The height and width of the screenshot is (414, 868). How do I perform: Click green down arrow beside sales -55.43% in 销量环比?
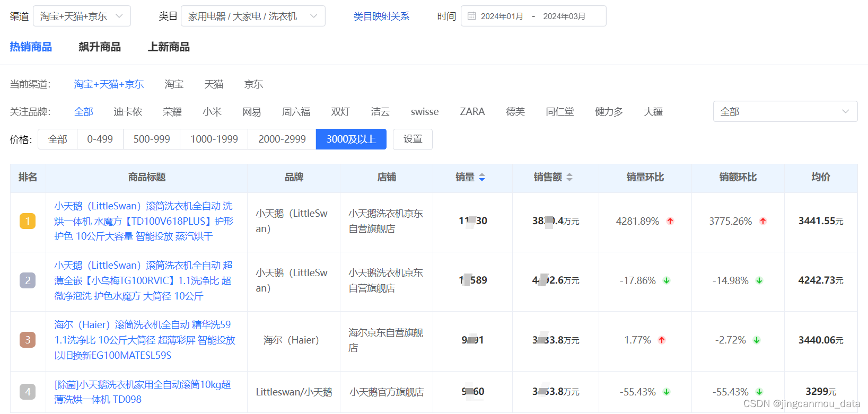(667, 392)
